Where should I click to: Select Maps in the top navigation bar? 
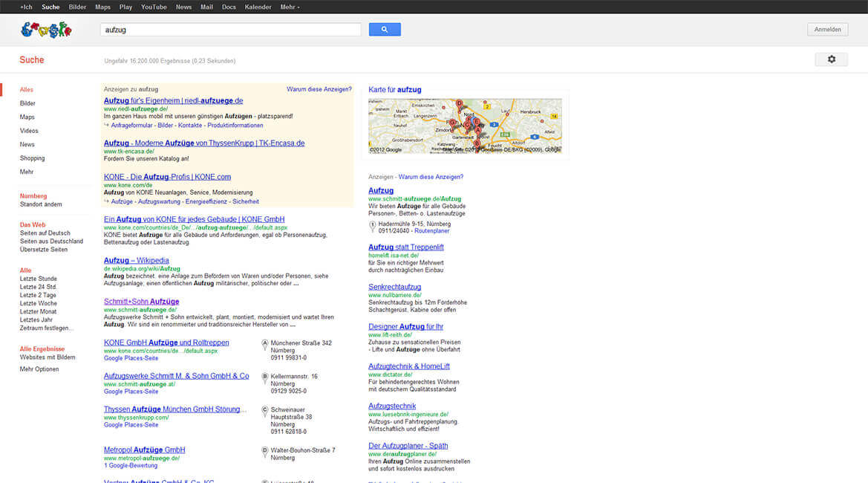pos(103,7)
